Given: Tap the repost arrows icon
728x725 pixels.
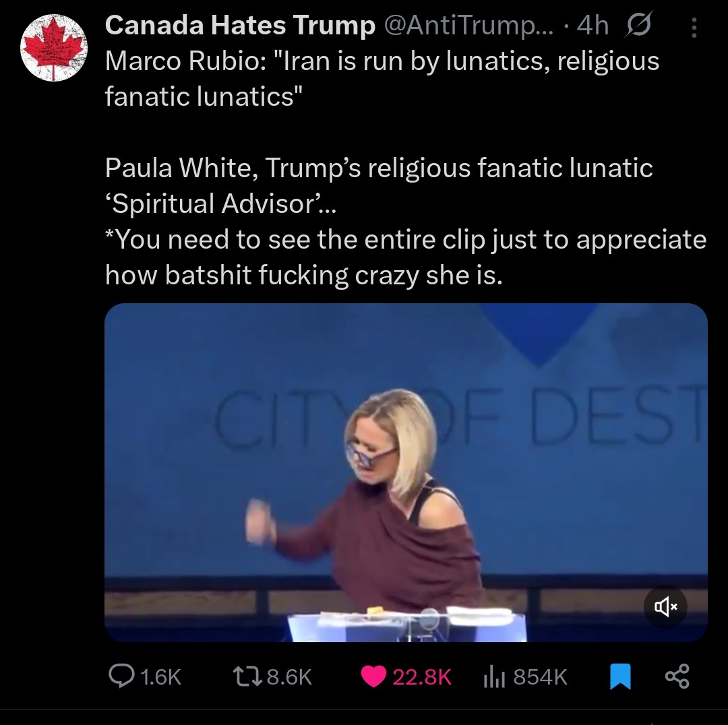Looking at the screenshot, I should 247,676.
